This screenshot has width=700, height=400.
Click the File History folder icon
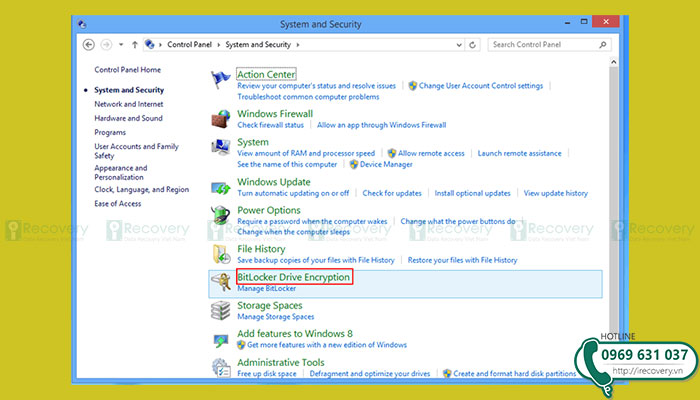tap(221, 254)
